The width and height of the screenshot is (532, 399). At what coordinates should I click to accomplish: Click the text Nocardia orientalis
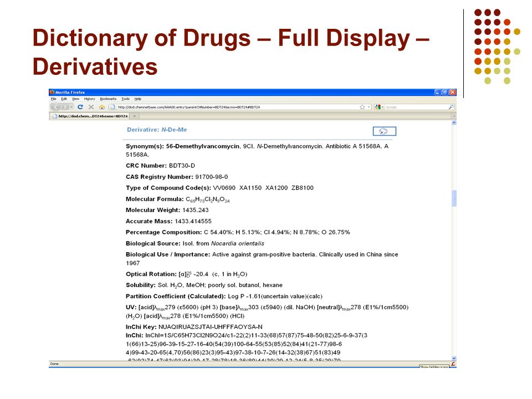[x=238, y=244]
